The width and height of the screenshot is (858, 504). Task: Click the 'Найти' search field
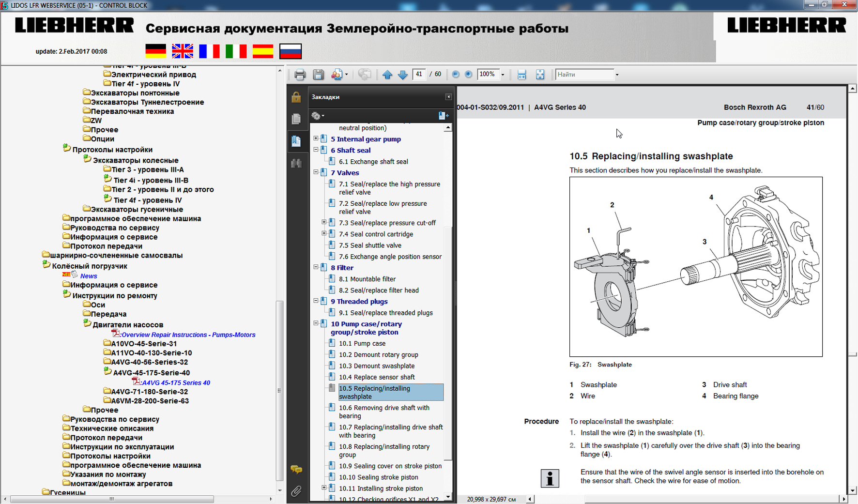click(584, 75)
